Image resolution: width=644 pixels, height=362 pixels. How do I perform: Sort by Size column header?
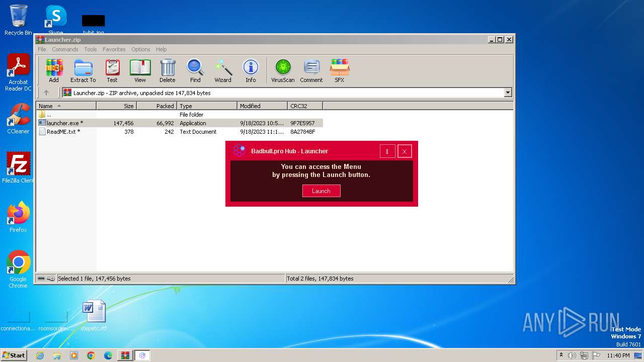[x=116, y=106]
